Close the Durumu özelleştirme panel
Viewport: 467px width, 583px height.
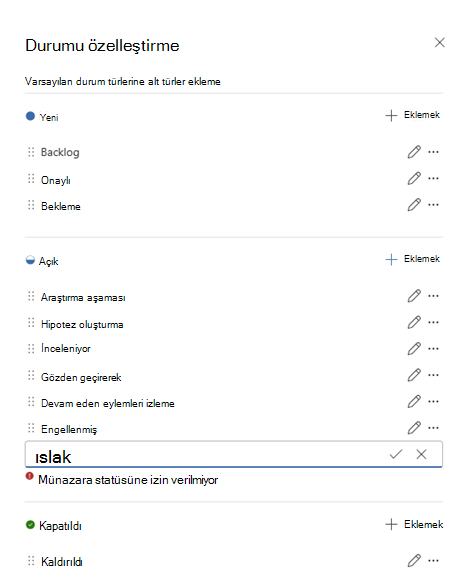pos(440,42)
